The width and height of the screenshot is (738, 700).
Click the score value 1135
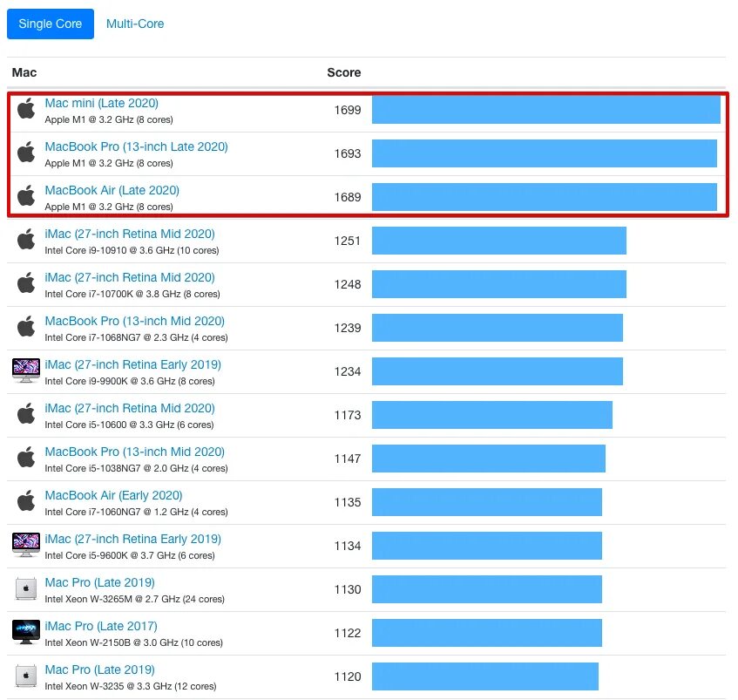(348, 502)
